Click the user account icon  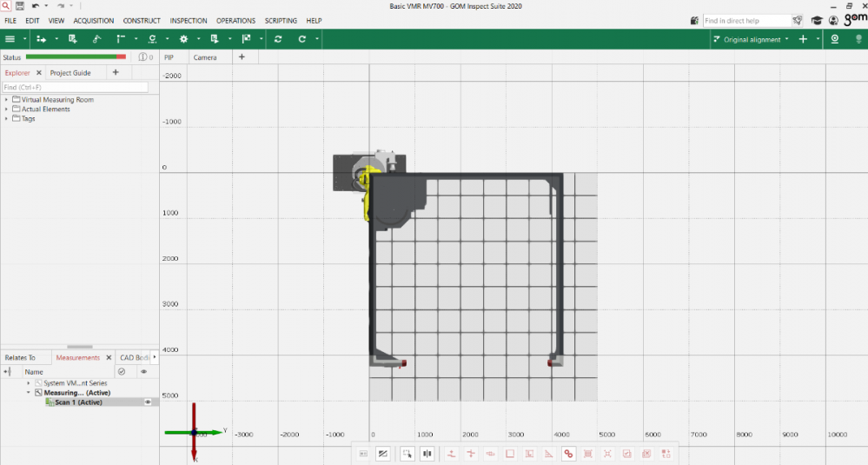click(833, 21)
